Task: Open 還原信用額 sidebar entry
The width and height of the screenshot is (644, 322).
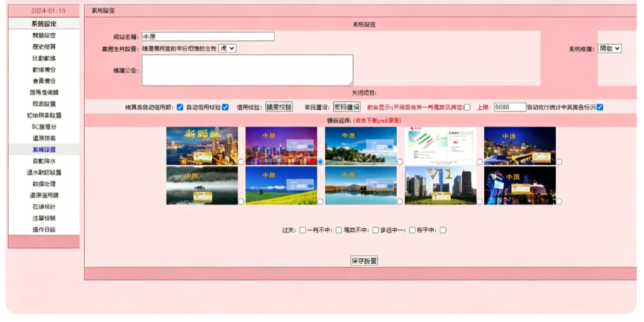Action: coord(44,195)
